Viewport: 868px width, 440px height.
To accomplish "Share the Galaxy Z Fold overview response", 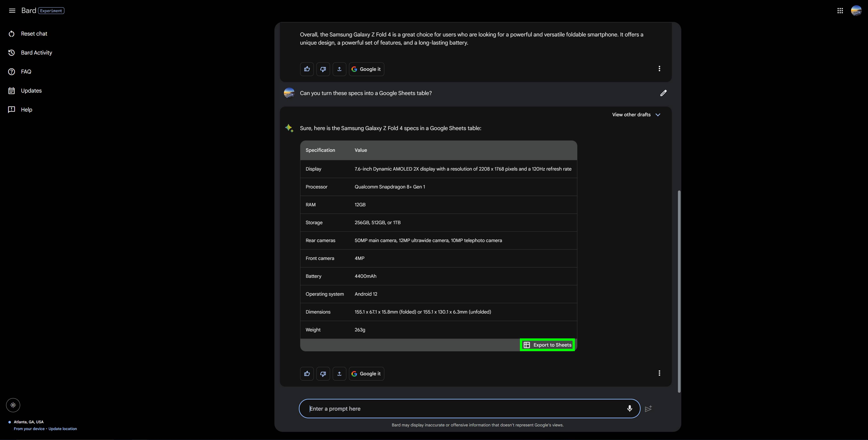I will (x=339, y=69).
